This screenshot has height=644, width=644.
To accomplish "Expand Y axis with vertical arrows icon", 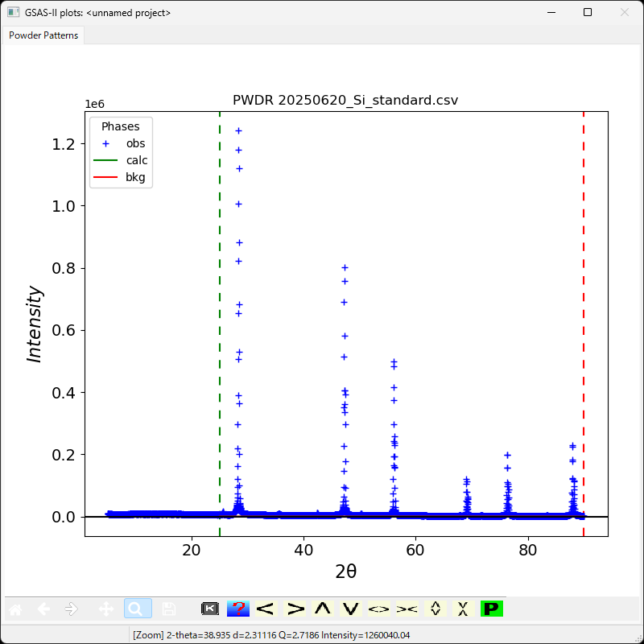I will [x=435, y=609].
